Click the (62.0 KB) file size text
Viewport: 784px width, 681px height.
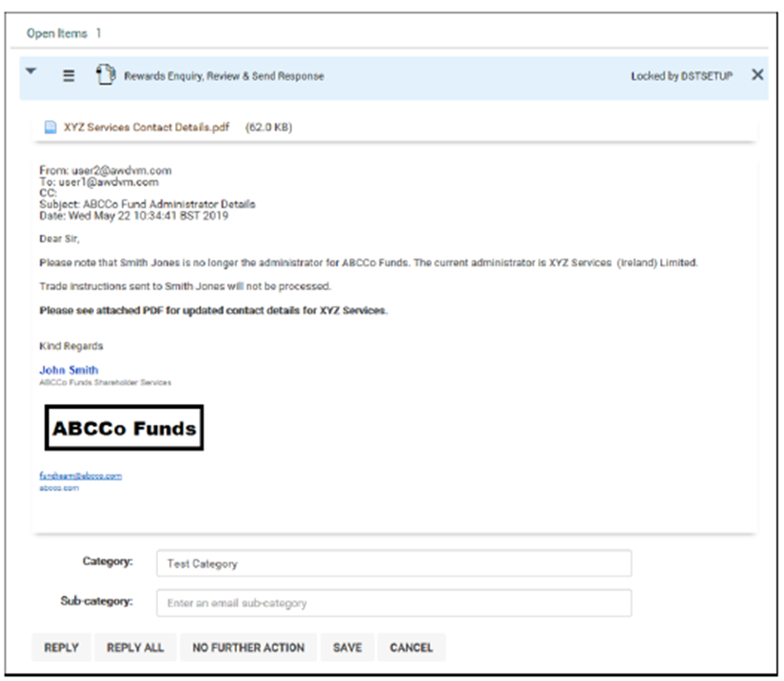pyautogui.click(x=269, y=127)
